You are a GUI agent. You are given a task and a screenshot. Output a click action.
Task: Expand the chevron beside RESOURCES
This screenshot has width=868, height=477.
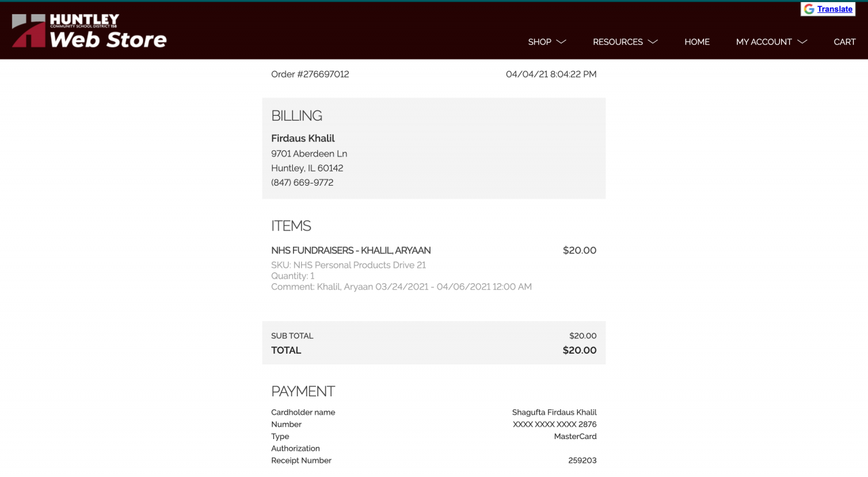coord(653,42)
